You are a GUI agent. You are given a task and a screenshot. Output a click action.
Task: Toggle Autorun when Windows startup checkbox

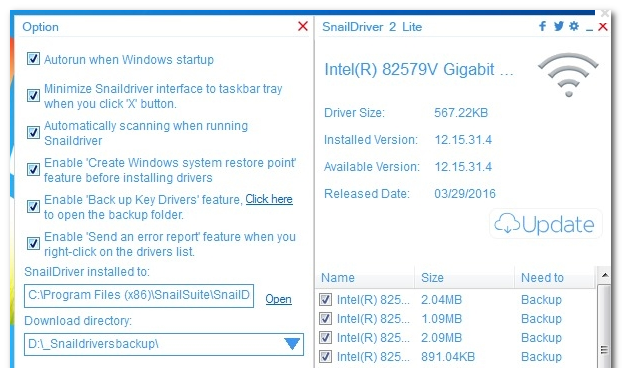[33, 59]
